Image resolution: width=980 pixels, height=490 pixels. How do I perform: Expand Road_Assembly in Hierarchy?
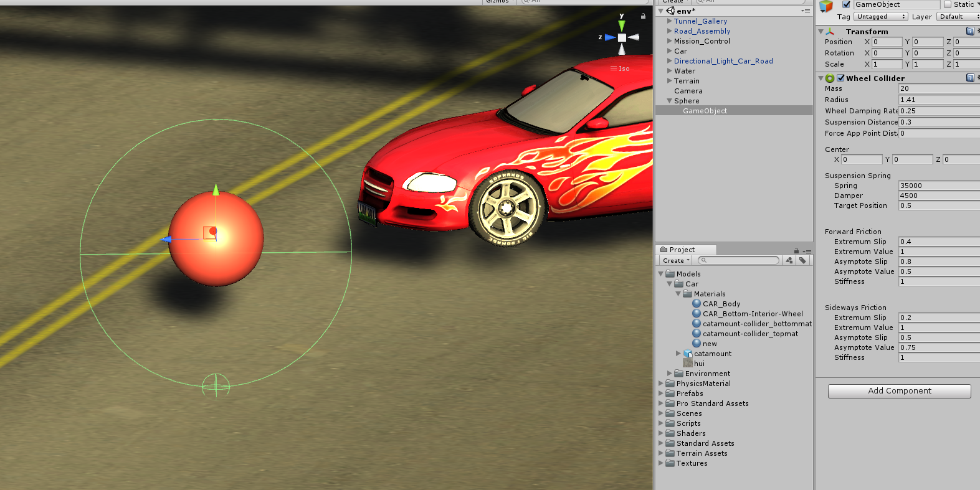670,31
